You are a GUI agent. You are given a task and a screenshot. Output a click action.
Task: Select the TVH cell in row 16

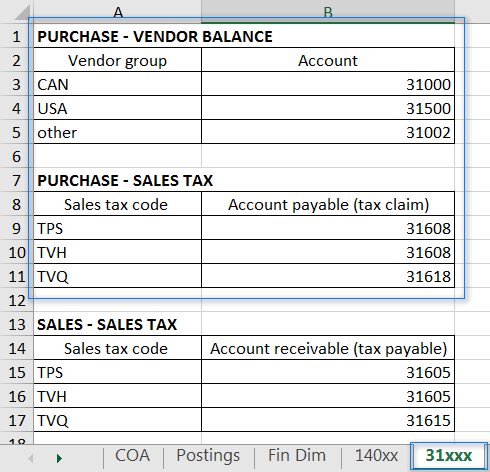(x=118, y=396)
